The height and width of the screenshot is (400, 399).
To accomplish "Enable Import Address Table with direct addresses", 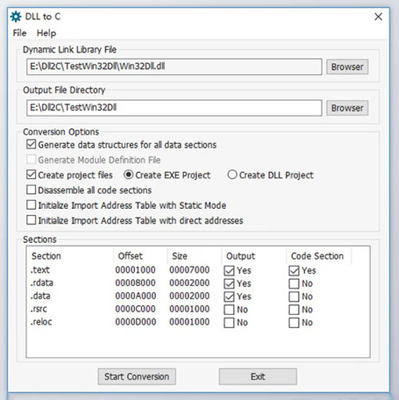I will pyautogui.click(x=31, y=220).
